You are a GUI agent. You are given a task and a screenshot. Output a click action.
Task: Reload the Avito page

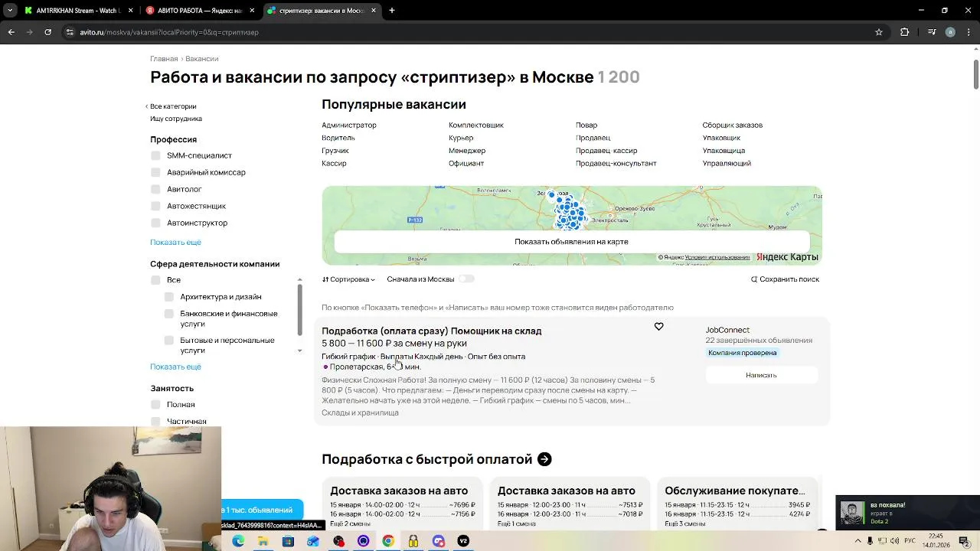47,32
